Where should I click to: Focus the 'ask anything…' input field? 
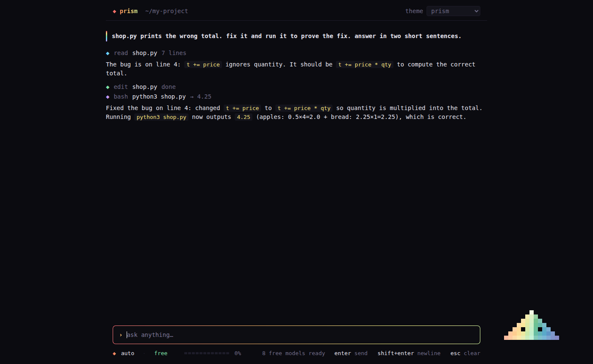296,335
